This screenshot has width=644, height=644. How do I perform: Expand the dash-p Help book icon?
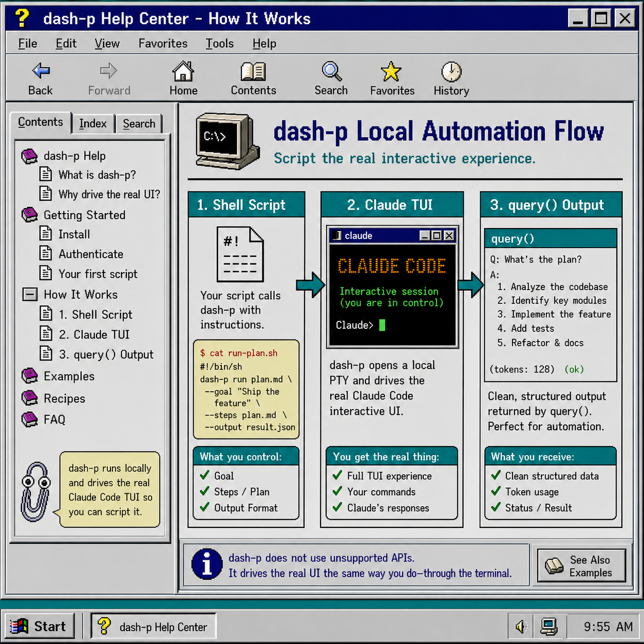tap(30, 156)
